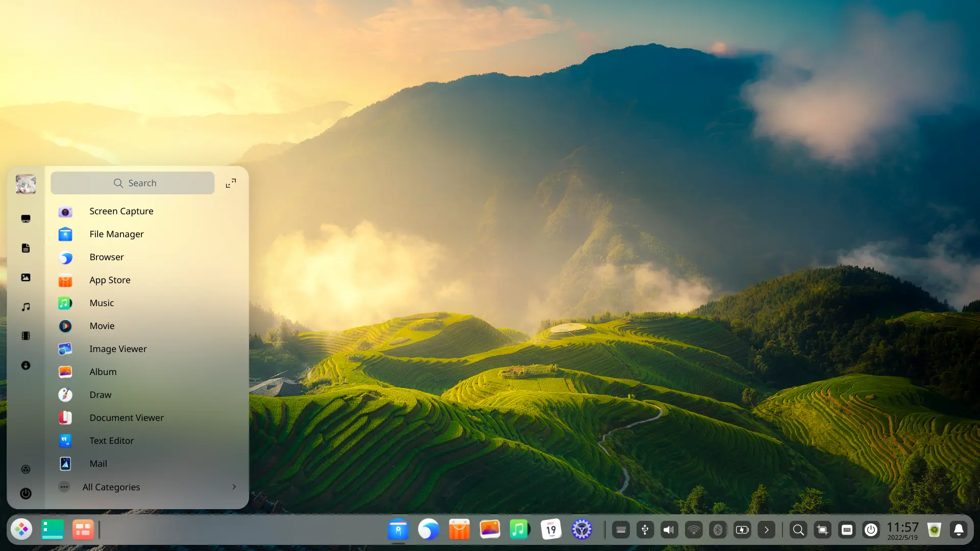
Task: Switch launcher to fullscreen mode
Action: 231,183
